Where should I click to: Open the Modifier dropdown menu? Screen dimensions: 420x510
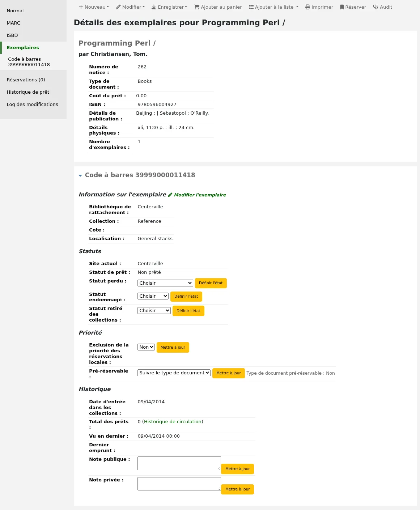click(x=130, y=7)
